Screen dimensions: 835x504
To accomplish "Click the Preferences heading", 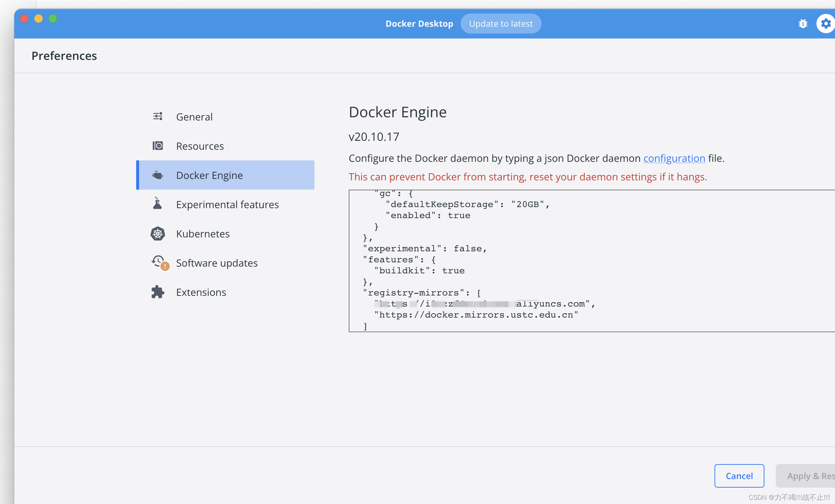I will pos(64,56).
